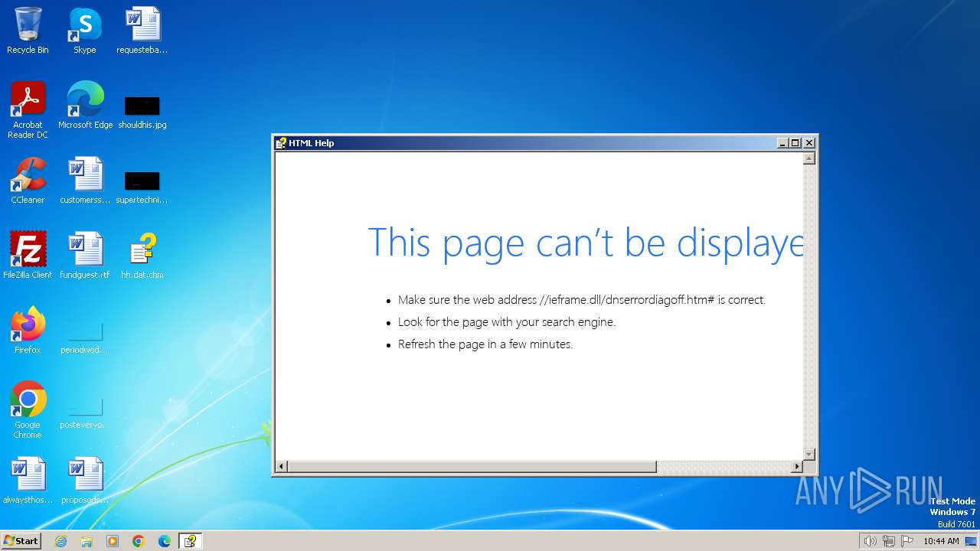Open the Start menu

tap(21, 541)
